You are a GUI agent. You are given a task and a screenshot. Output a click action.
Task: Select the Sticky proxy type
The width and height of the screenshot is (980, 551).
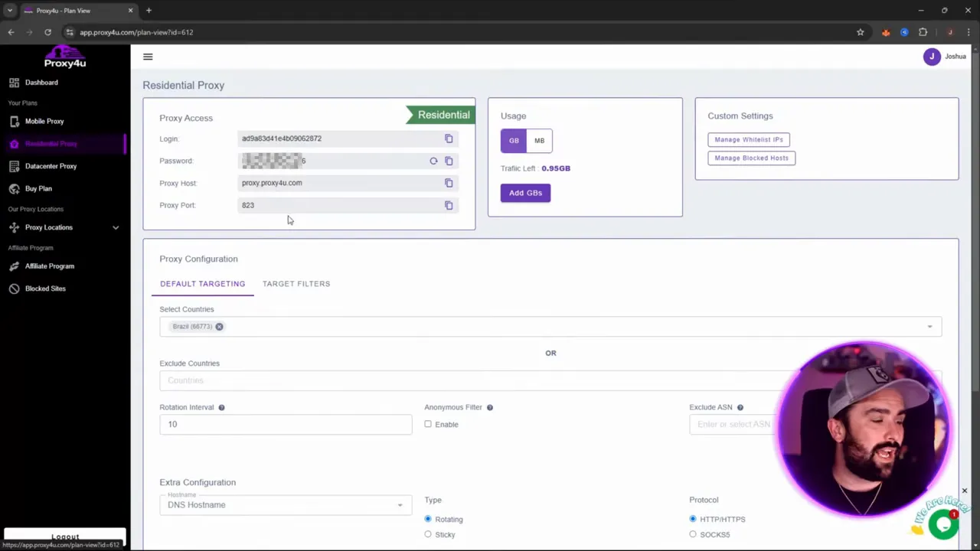(x=428, y=534)
